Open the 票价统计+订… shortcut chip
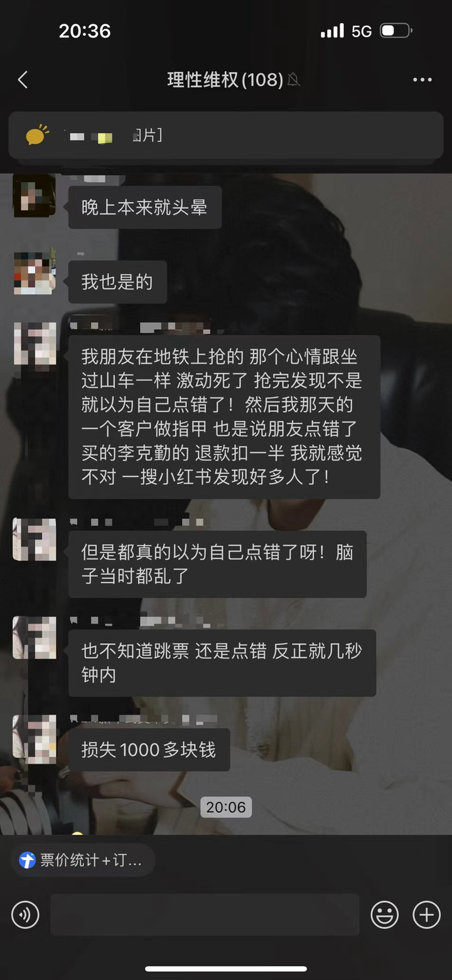Viewport: 452px width, 980px height. click(x=82, y=860)
